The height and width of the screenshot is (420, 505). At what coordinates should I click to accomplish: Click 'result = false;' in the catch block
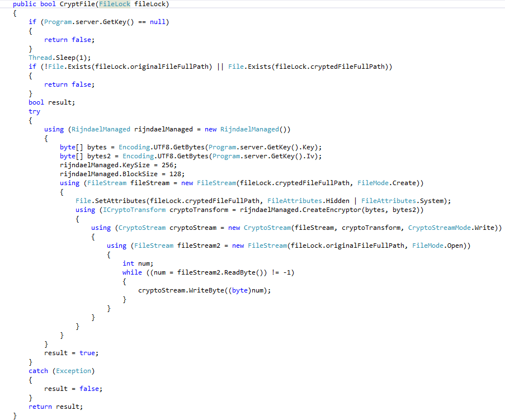pos(73,389)
